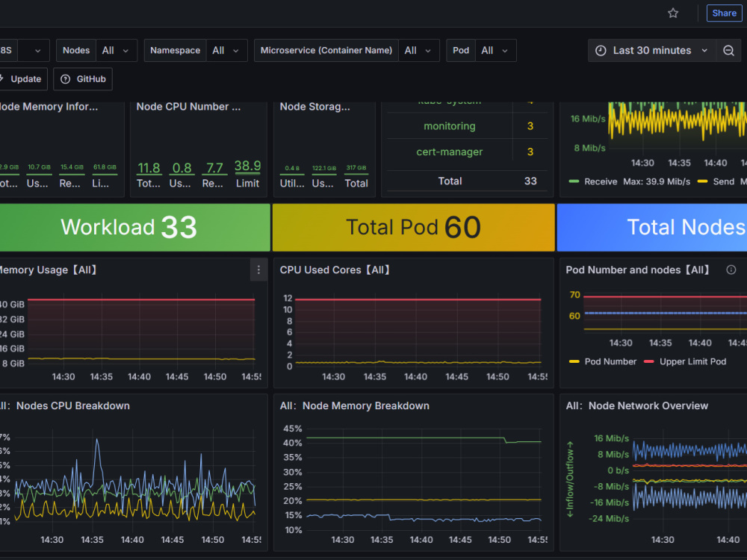Open Memory Usage panel three-dot menu
The width and height of the screenshot is (747, 560).
pos(258,270)
